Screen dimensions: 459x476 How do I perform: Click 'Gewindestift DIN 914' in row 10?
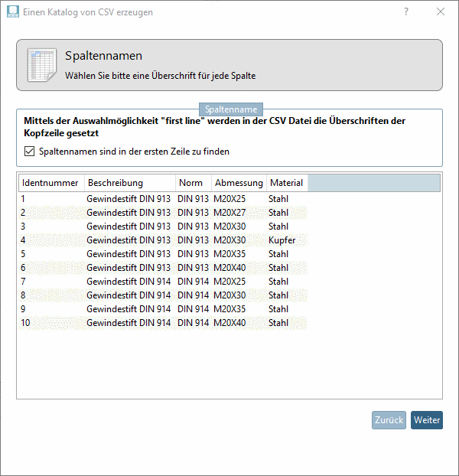[129, 323]
